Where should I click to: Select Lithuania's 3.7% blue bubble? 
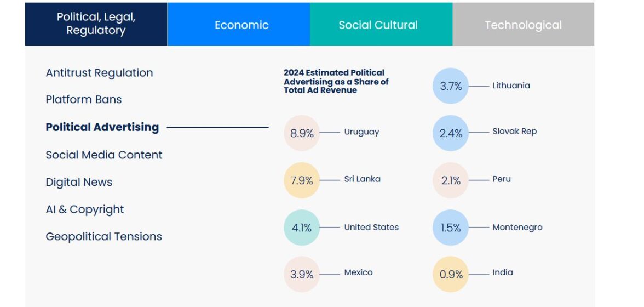451,86
